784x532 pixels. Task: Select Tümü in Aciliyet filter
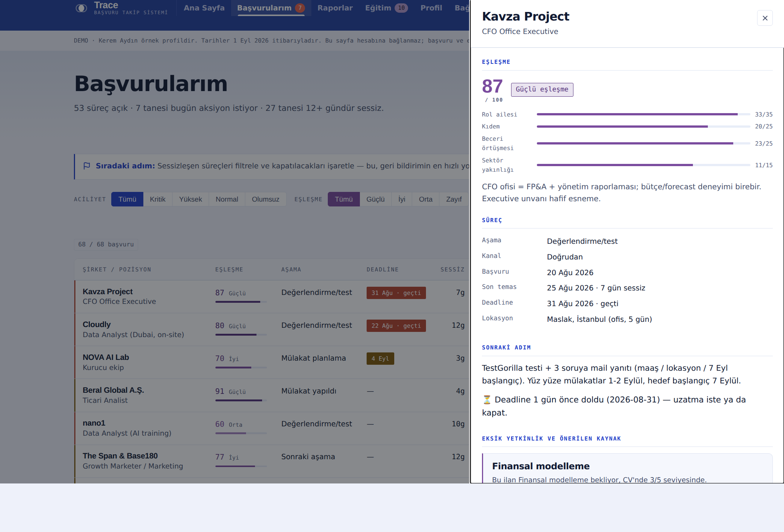pyautogui.click(x=127, y=199)
